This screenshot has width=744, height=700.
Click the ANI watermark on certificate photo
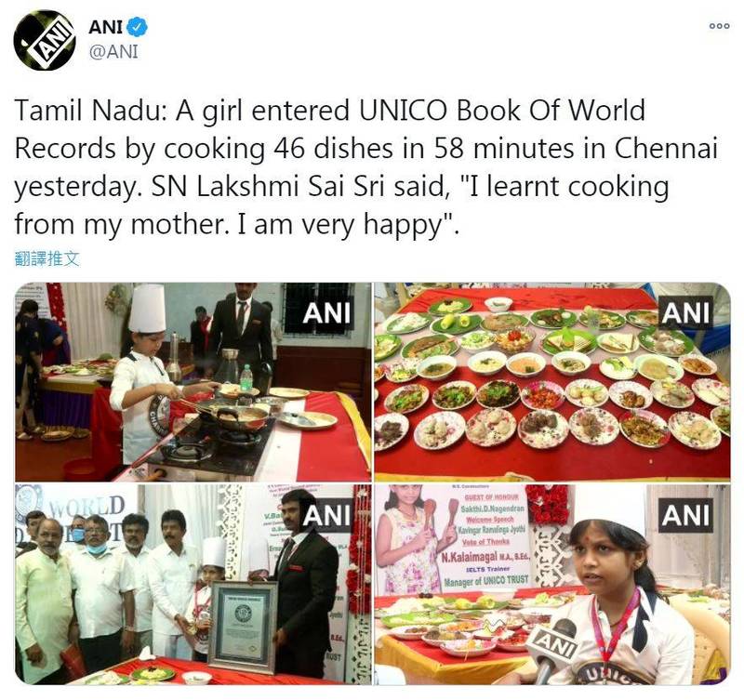(327, 515)
